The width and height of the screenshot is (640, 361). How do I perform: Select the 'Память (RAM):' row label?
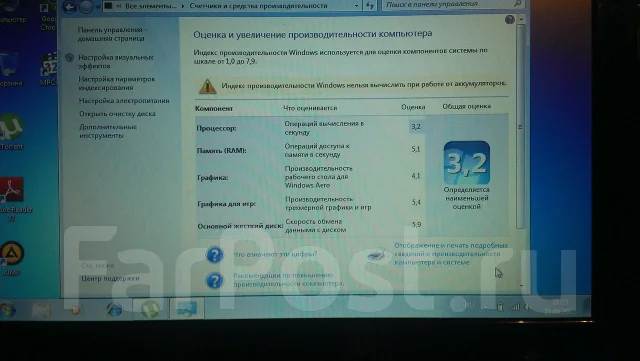[222, 151]
